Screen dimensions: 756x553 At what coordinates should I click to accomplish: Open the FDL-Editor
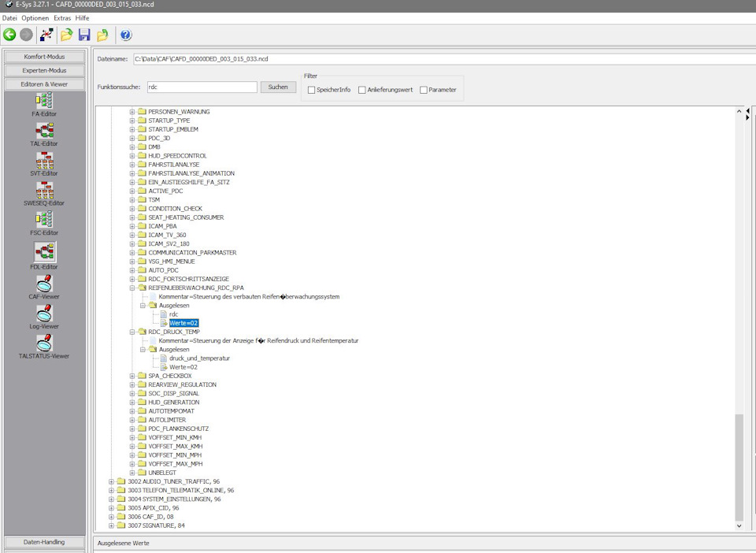44,255
